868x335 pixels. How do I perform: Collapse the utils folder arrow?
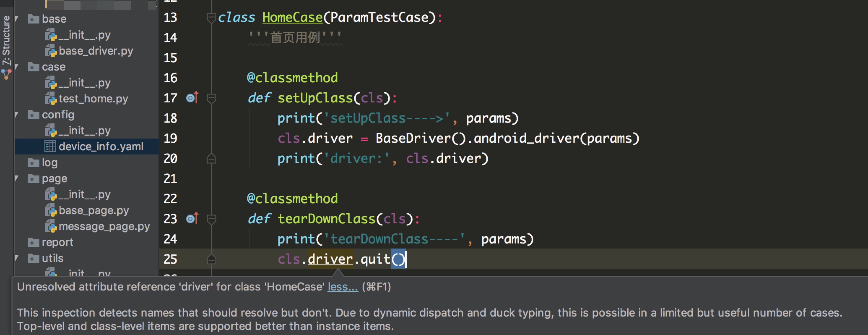click(x=17, y=258)
